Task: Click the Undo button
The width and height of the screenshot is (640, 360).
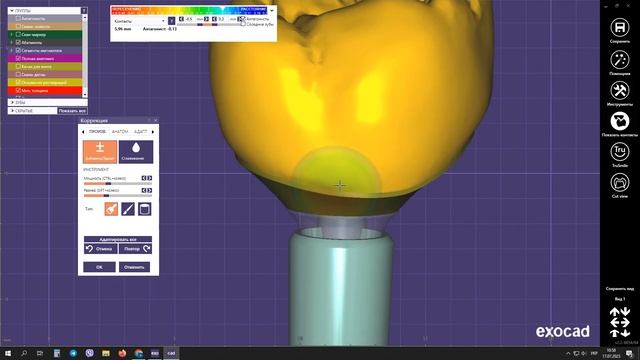Action: pos(100,249)
